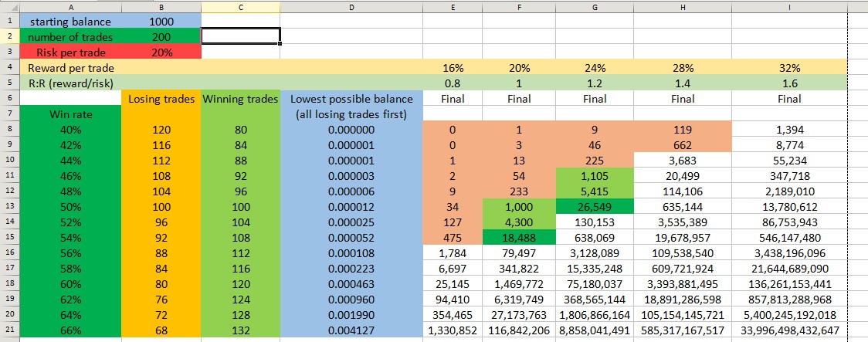The width and height of the screenshot is (868, 342).
Task: Select the 32% reward cell
Action: [789, 68]
